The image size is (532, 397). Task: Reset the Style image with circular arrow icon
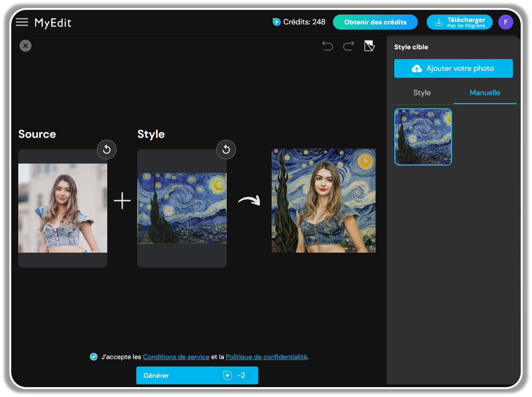pyautogui.click(x=226, y=150)
